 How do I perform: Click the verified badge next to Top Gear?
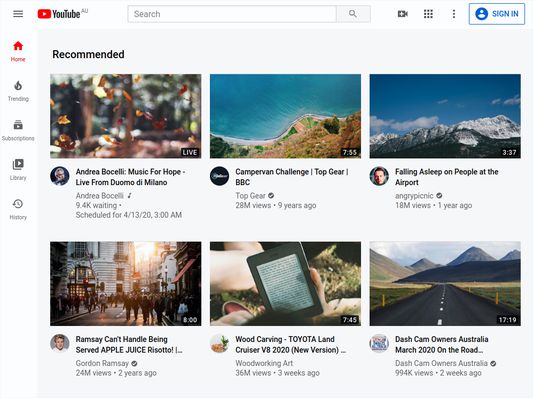click(271, 196)
